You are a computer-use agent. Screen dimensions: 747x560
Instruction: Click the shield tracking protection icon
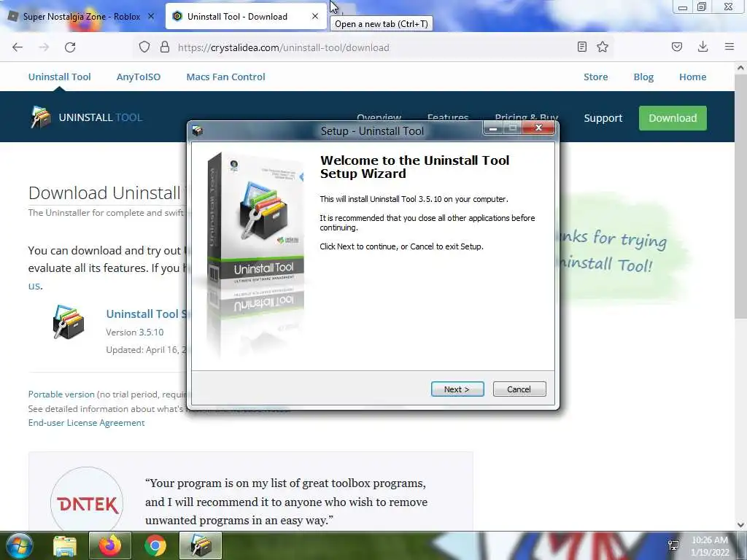(144, 47)
